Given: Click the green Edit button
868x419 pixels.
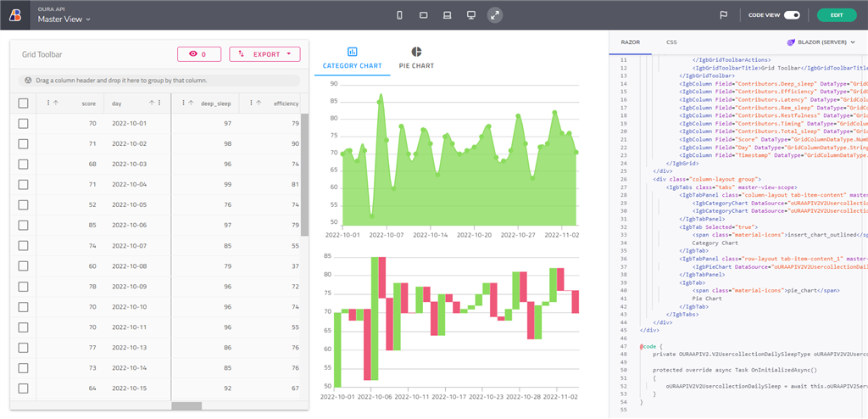Looking at the screenshot, I should point(836,15).
